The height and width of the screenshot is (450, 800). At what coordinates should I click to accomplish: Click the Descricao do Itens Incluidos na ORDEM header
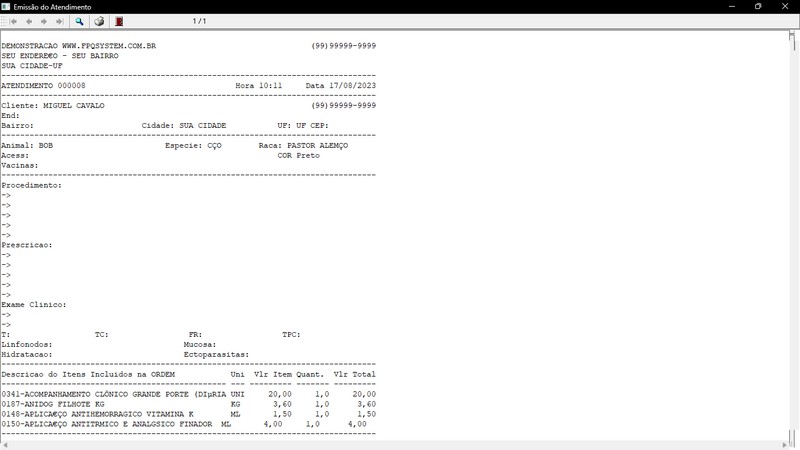tap(88, 374)
